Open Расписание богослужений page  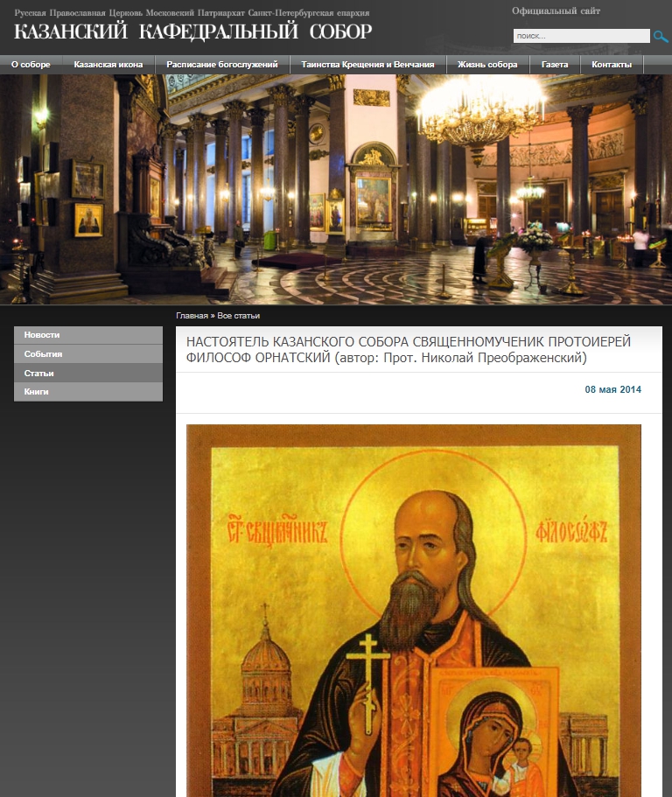(x=222, y=65)
